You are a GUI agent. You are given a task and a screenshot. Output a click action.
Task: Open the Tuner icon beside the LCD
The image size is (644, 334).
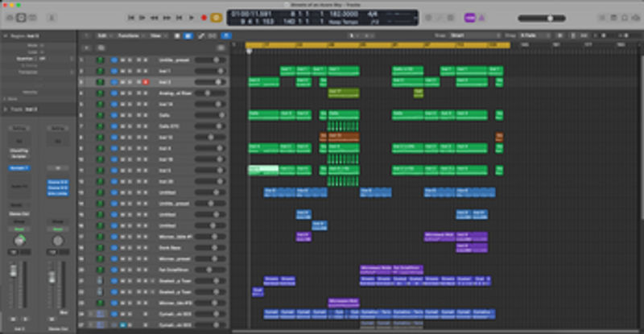tap(428, 18)
